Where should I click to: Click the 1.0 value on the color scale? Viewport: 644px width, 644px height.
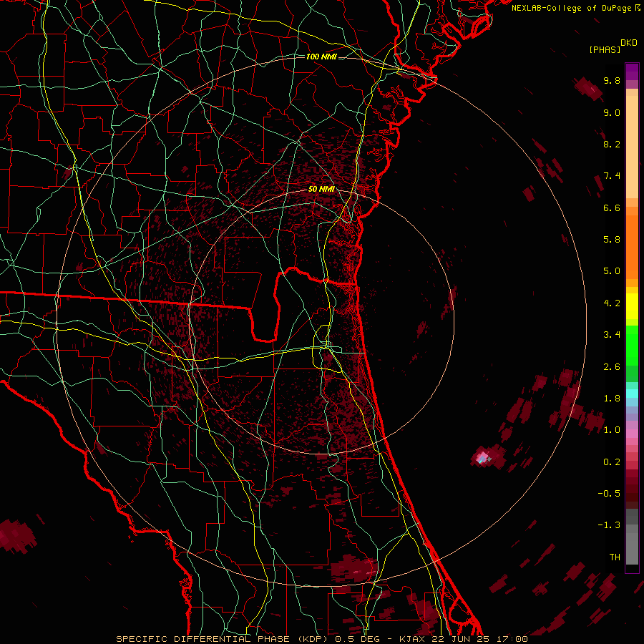612,430
